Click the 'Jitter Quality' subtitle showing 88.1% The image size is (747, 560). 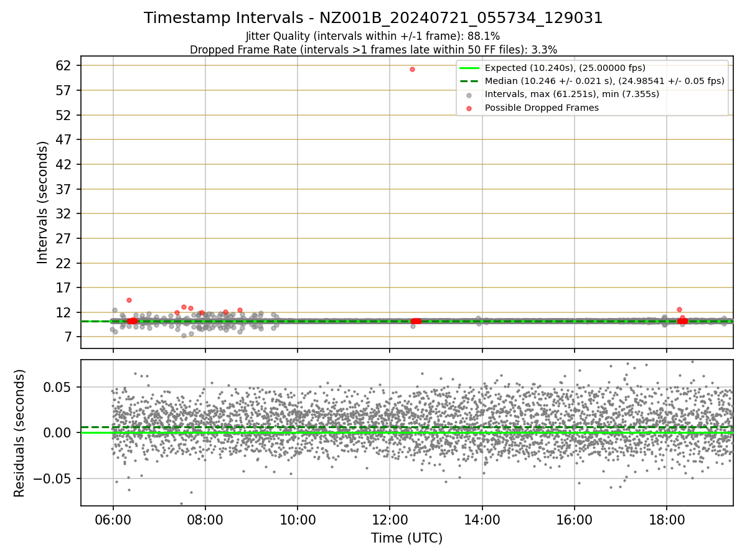point(373,36)
